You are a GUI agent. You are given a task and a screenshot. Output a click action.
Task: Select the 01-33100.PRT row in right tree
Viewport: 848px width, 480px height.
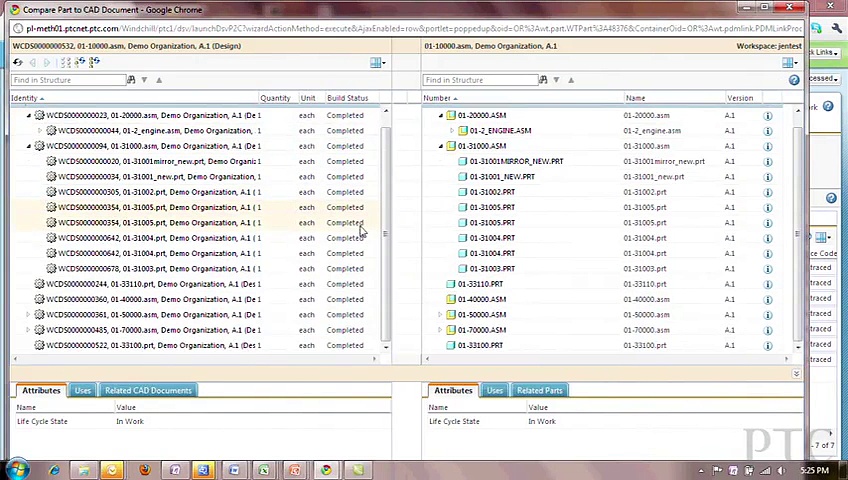pos(480,345)
